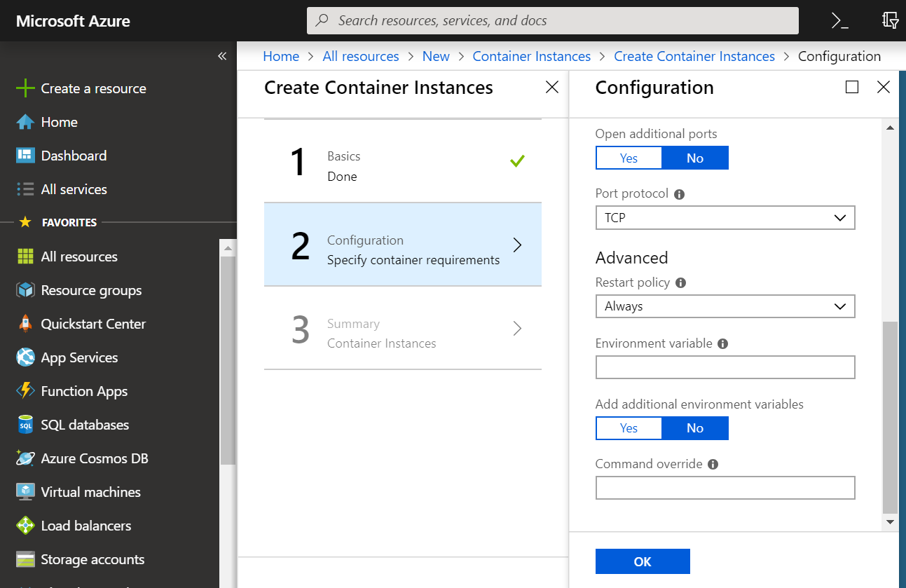Open Create a resource in the sidebar
Image resolution: width=906 pixels, height=588 pixels.
click(x=93, y=88)
